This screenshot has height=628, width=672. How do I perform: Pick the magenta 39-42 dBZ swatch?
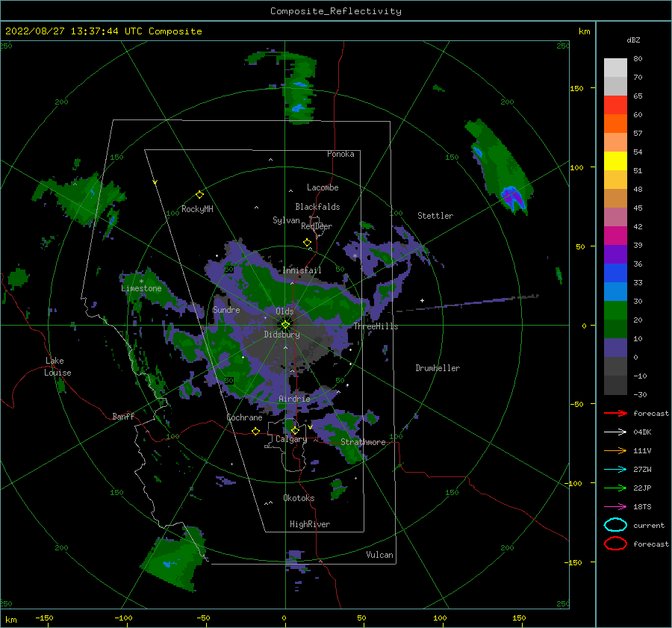[x=615, y=236]
